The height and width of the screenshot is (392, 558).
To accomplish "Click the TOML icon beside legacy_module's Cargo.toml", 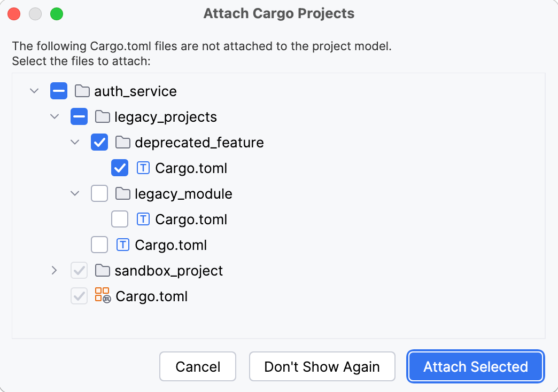I will (x=143, y=219).
